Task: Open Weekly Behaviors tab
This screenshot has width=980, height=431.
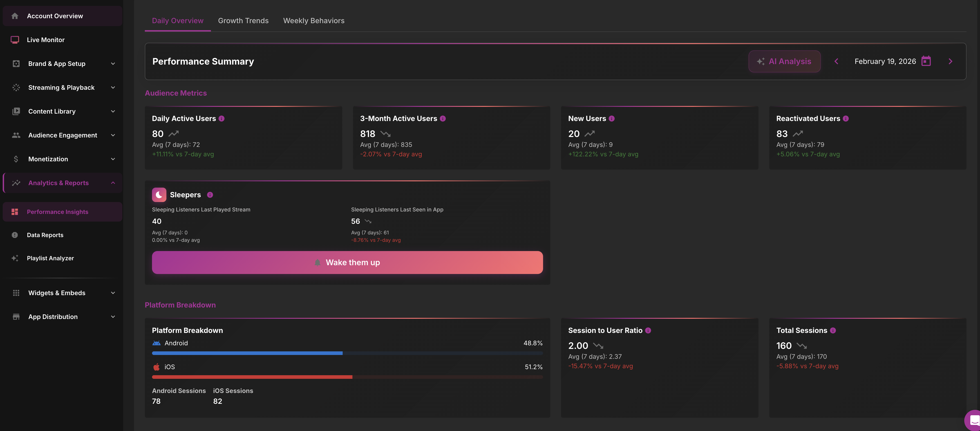Action: [x=313, y=21]
